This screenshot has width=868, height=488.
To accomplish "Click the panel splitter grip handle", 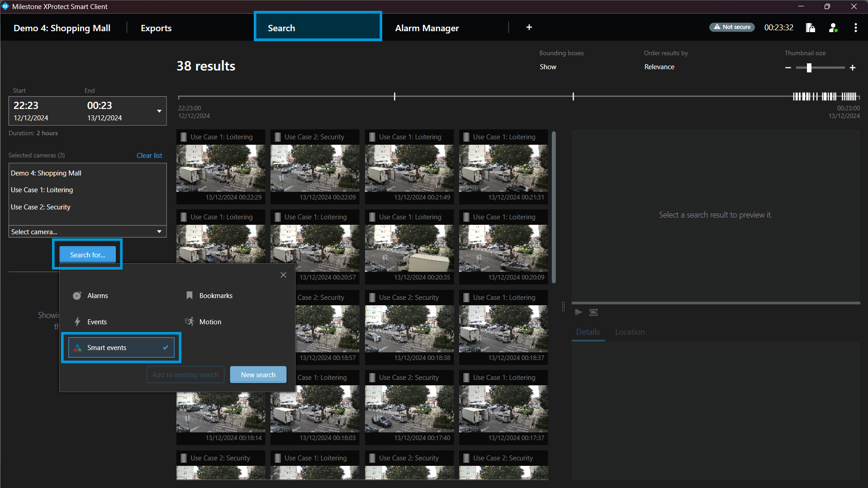I will (563, 307).
